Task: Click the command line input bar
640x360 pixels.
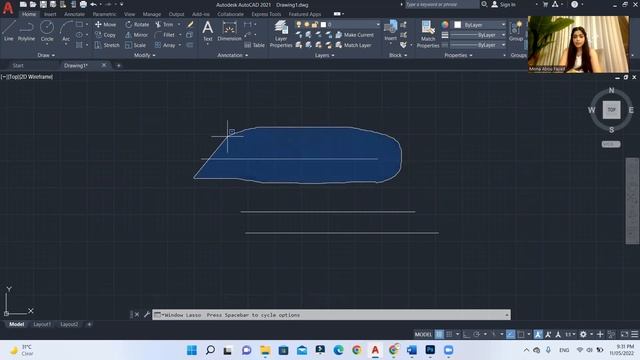Action: pyautogui.click(x=331, y=315)
